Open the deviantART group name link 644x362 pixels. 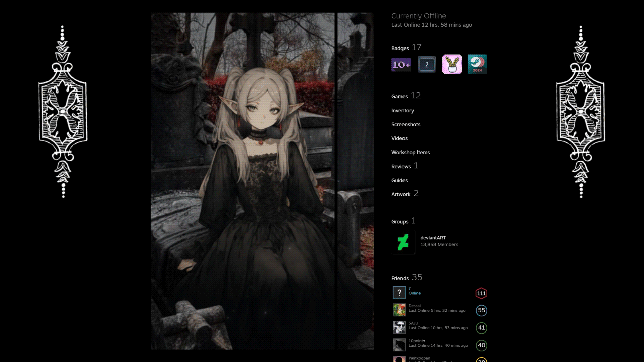click(x=433, y=238)
